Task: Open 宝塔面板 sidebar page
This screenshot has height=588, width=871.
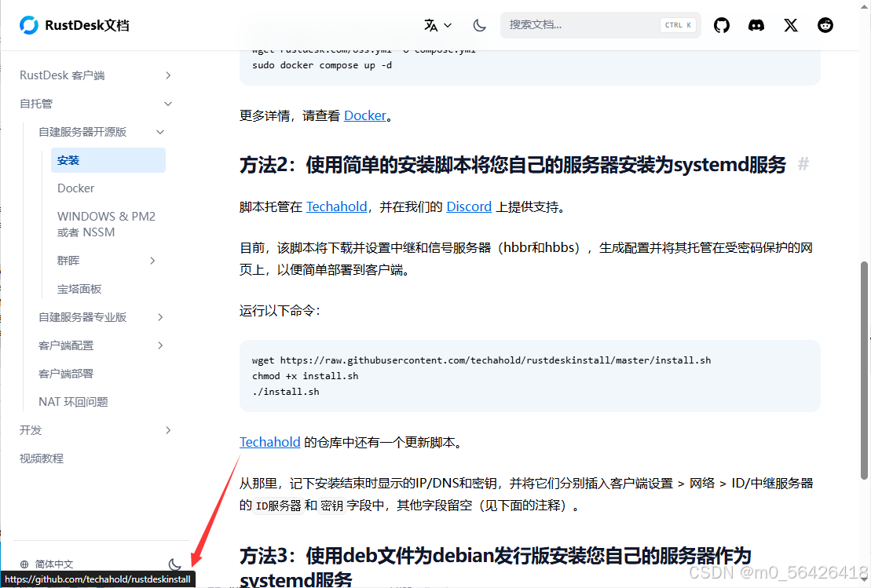Action: coord(79,289)
